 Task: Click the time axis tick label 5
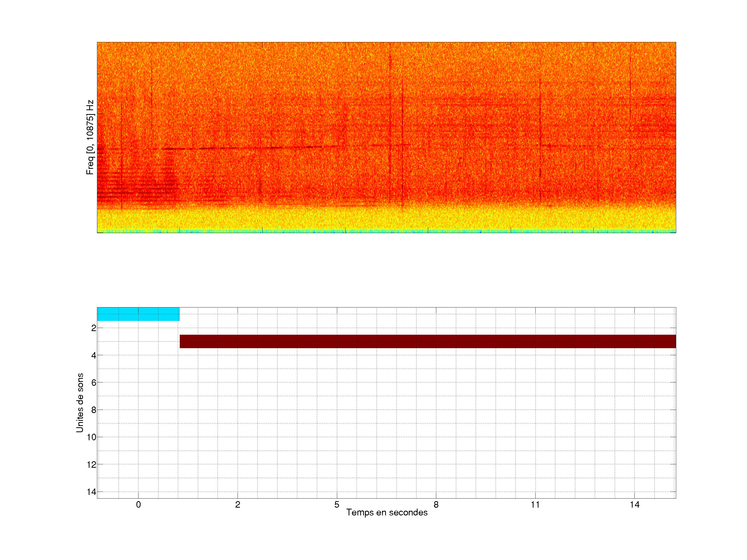[x=337, y=505]
